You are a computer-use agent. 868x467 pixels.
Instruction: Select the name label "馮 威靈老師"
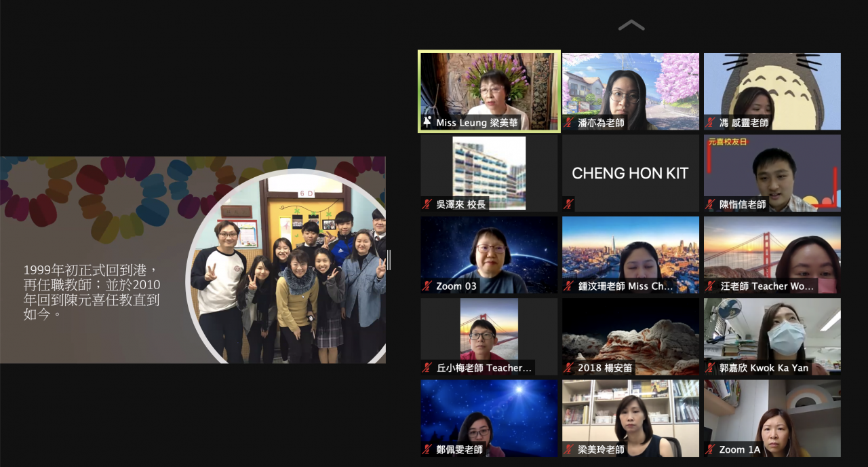(x=744, y=123)
